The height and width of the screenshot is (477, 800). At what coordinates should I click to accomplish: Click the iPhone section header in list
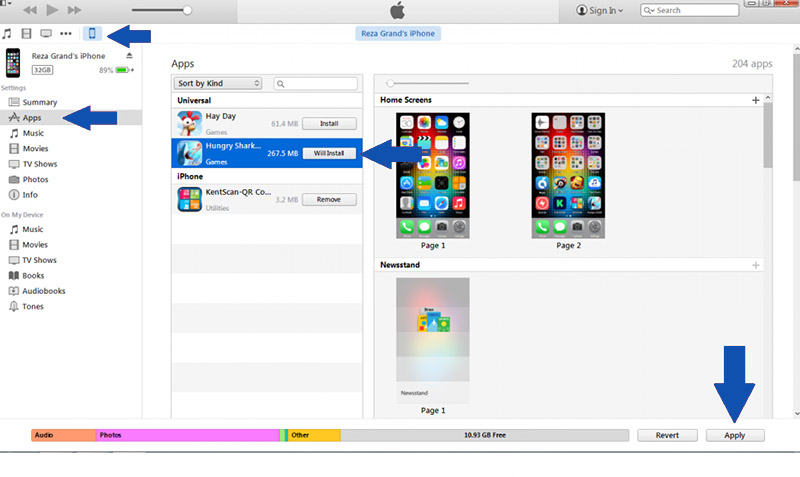pos(190,177)
